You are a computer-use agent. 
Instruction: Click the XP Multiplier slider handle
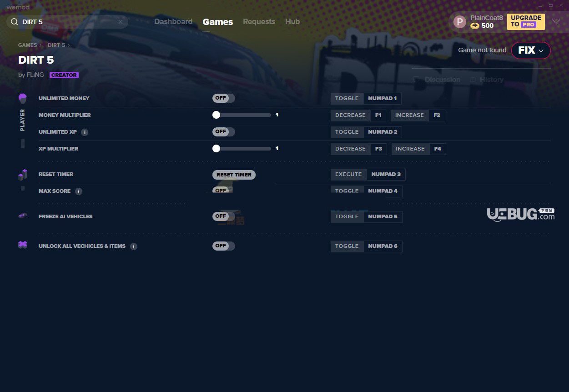point(217,149)
